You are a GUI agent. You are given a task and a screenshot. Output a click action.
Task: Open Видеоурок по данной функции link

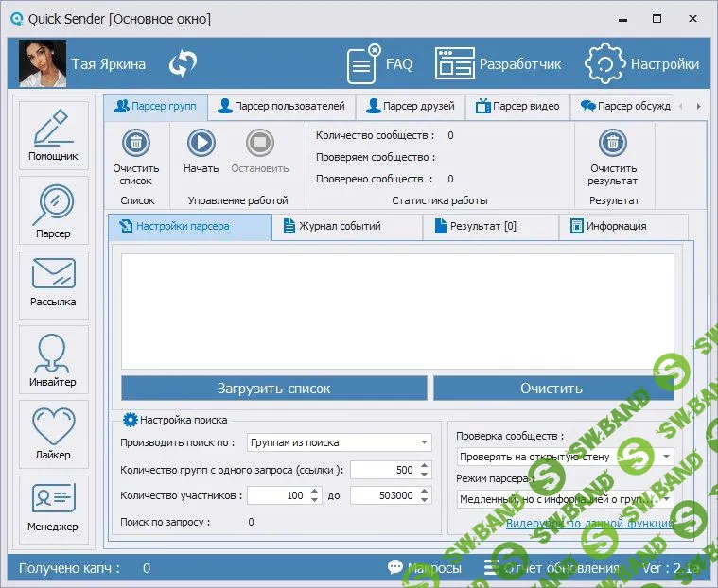click(589, 523)
